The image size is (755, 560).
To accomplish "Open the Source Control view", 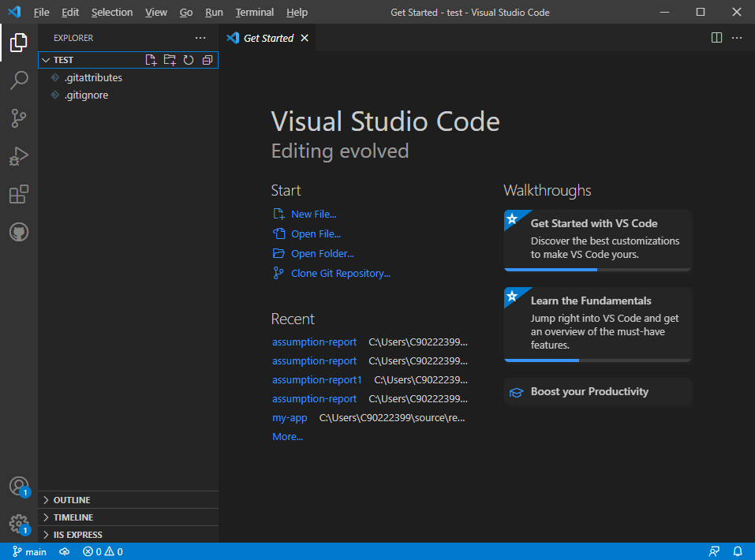I will point(19,118).
